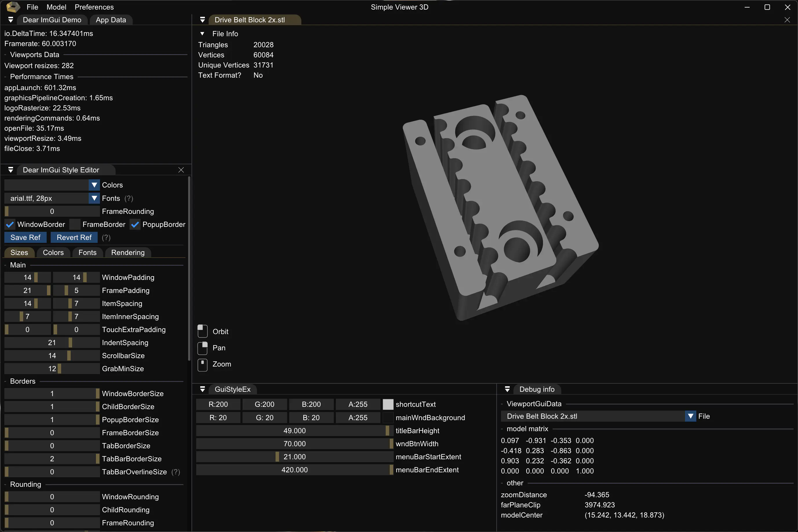Disable the PopupBorder checkbox

[x=135, y=225]
